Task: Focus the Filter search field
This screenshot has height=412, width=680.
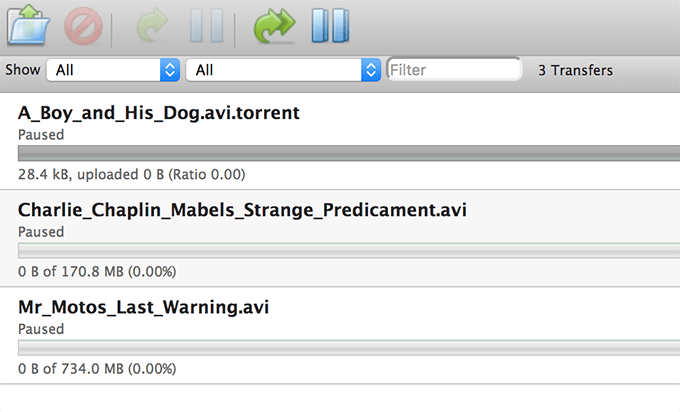Action: coord(453,70)
